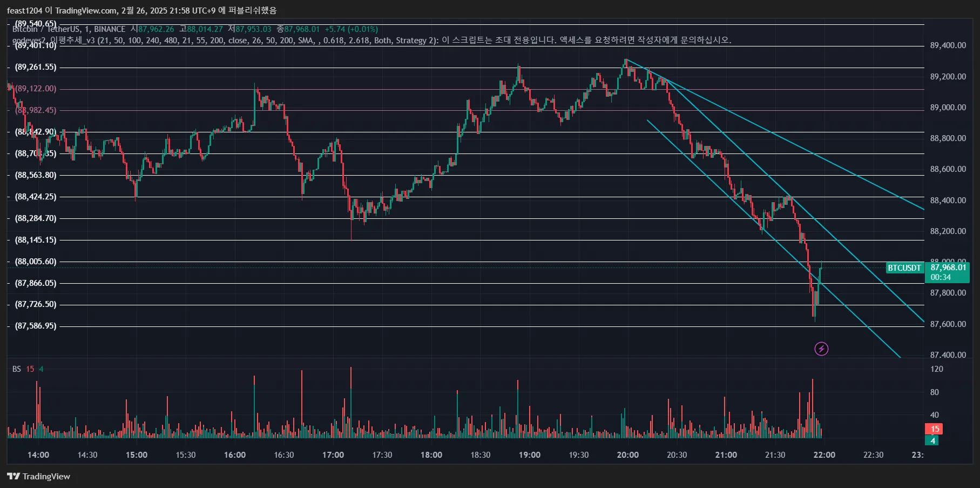Click 89,400.00 on the price axis
Screen dimensions: 980x488
tap(948, 45)
